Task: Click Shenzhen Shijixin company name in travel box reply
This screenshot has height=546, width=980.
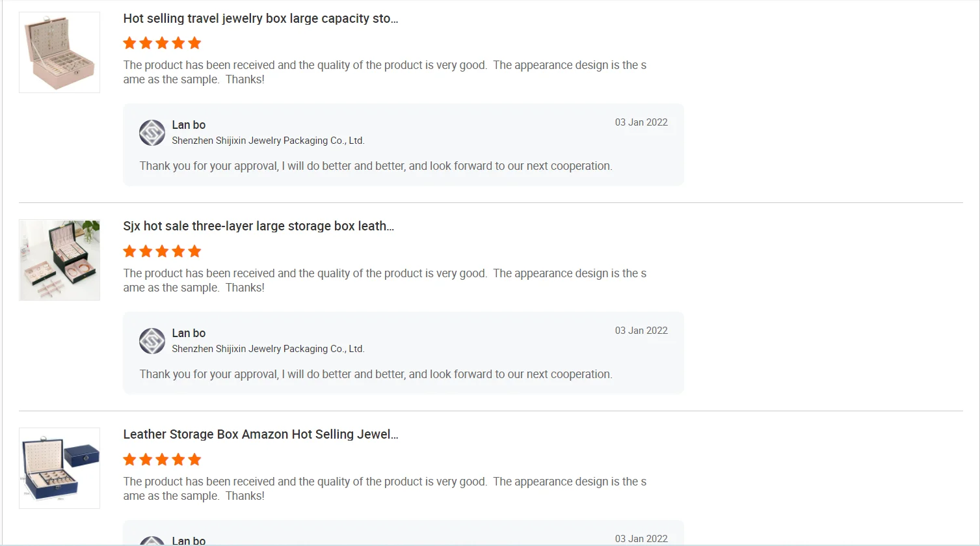Action: 268,141
